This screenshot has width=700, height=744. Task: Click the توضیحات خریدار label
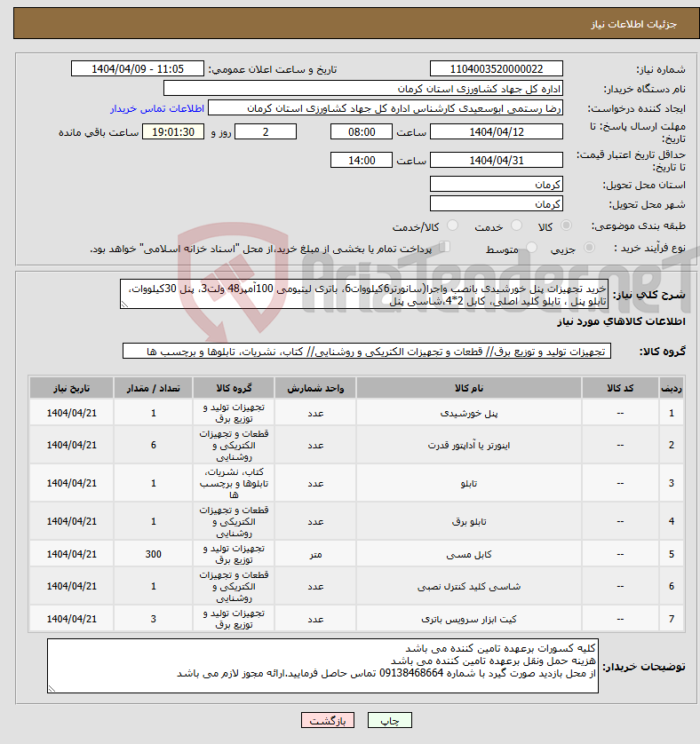[644, 666]
